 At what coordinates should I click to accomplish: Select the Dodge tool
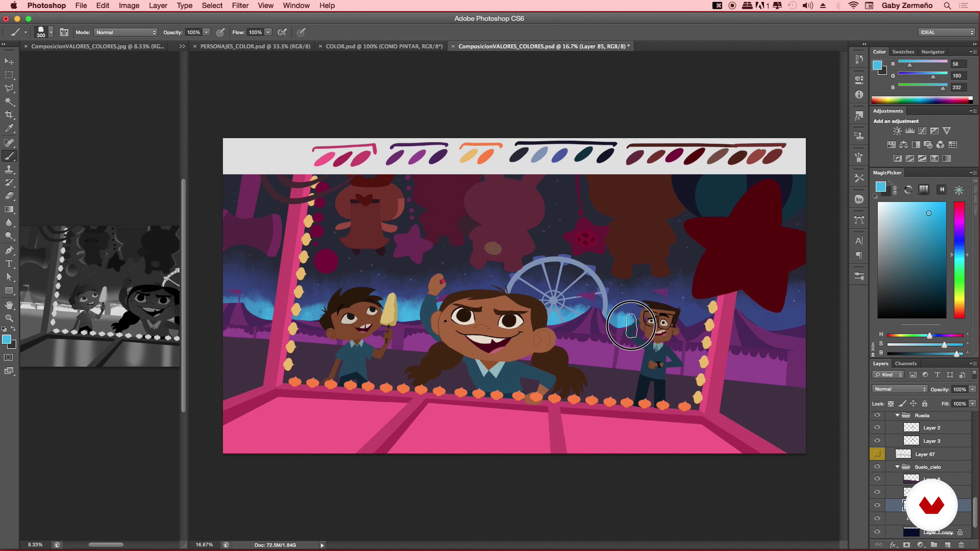pos(9,236)
